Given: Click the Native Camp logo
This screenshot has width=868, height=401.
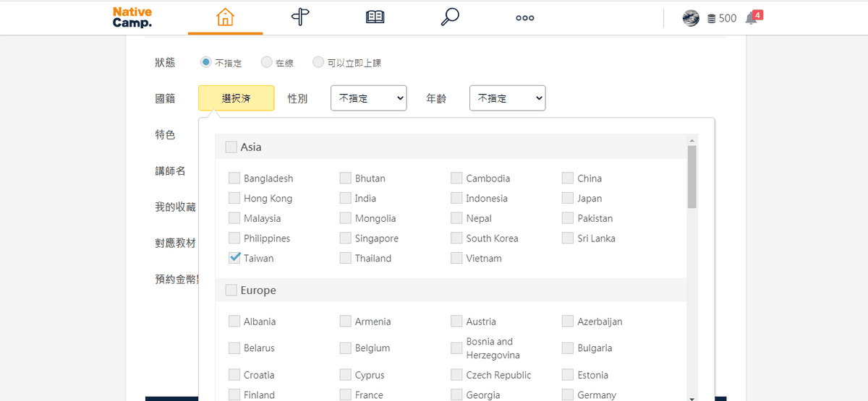Looking at the screenshot, I should tap(132, 17).
